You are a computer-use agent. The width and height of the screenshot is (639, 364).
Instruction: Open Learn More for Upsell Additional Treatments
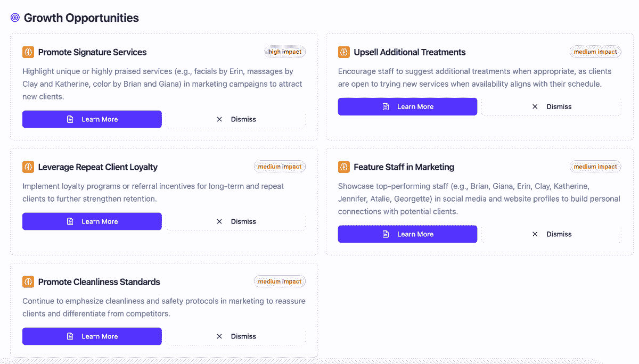tap(407, 106)
